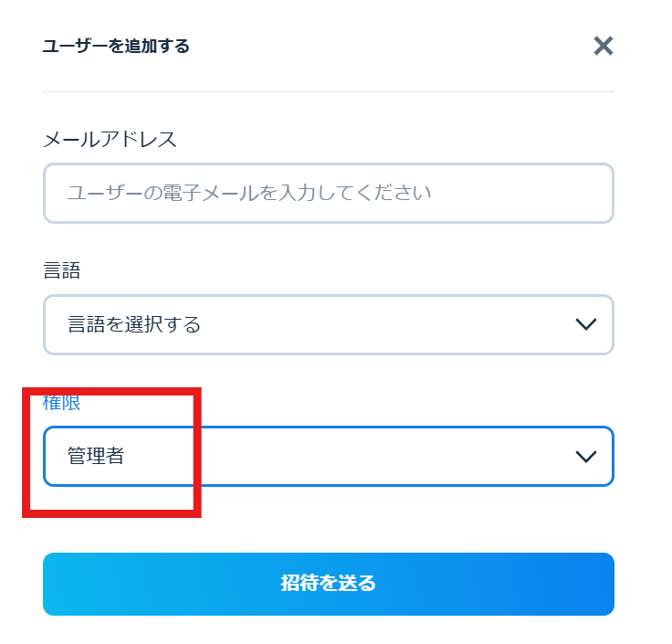
Task: Open the permission selector showing 管理者
Action: (x=328, y=456)
